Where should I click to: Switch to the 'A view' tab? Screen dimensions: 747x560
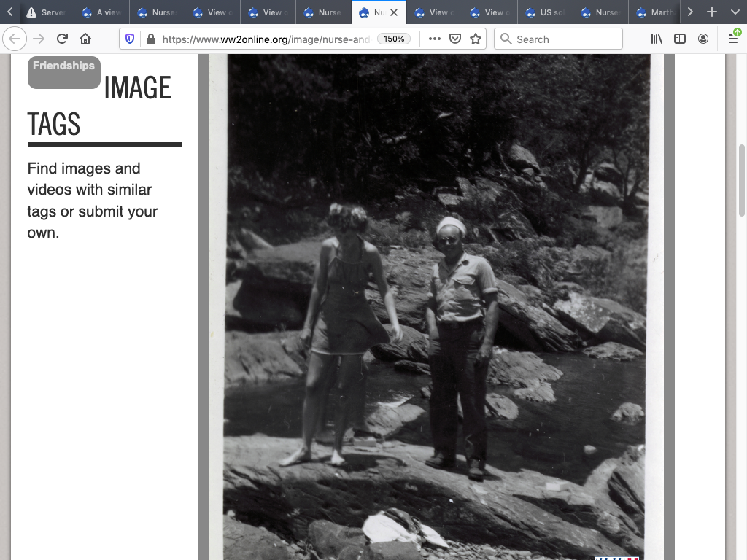101,12
